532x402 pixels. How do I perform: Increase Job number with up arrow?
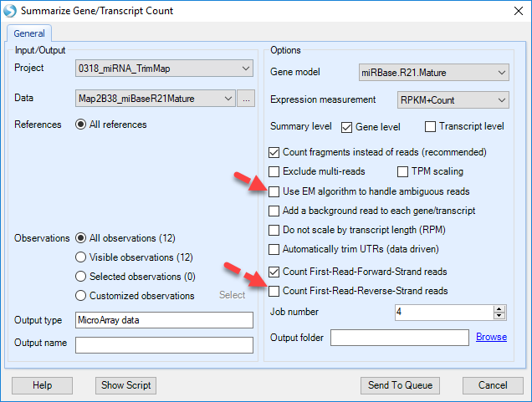tap(499, 308)
